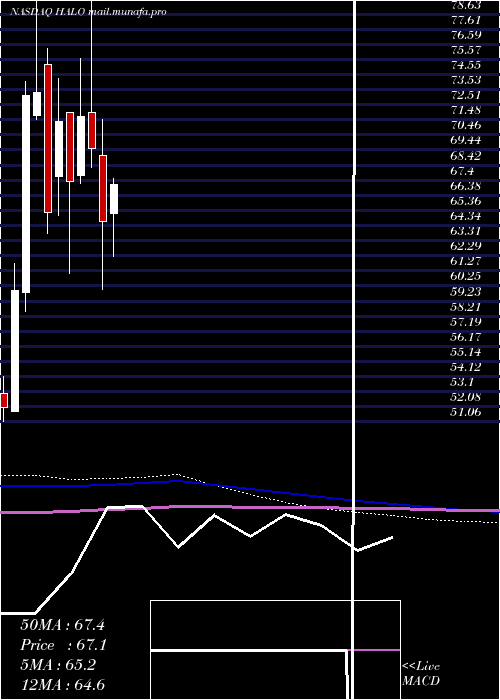
Task: Click the 51.06 price axis label
Action: (466, 412)
